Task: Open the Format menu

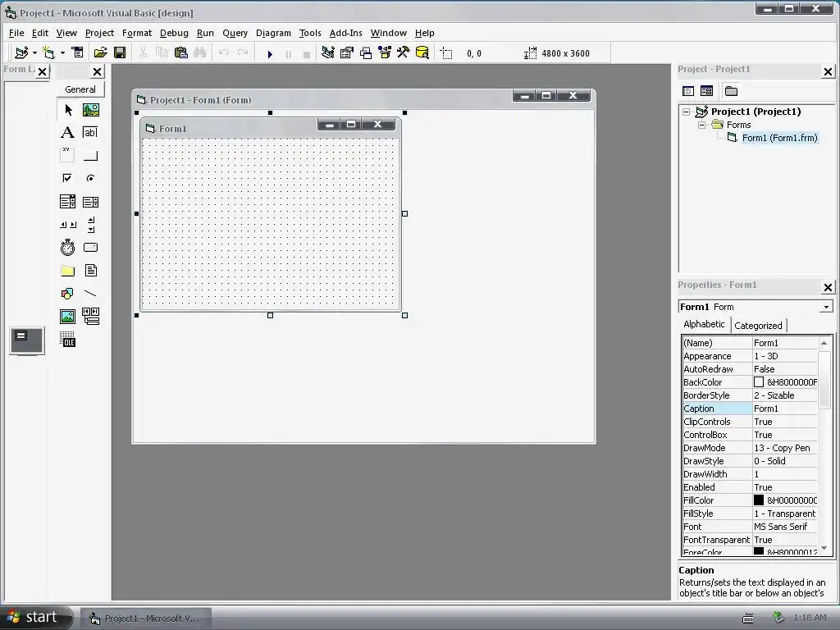Action: pos(137,33)
